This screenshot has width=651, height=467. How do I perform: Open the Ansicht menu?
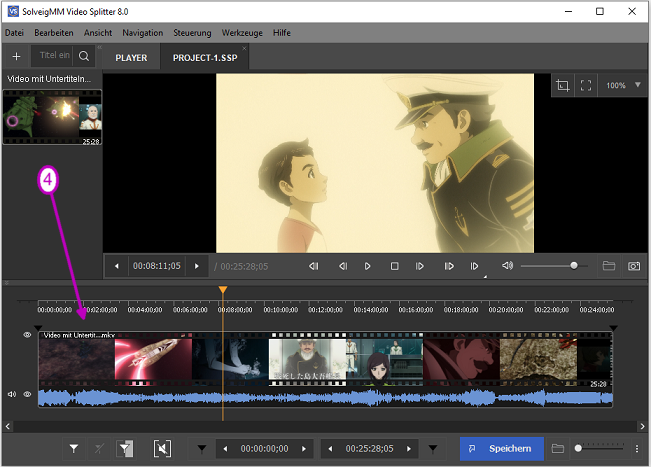coord(98,33)
